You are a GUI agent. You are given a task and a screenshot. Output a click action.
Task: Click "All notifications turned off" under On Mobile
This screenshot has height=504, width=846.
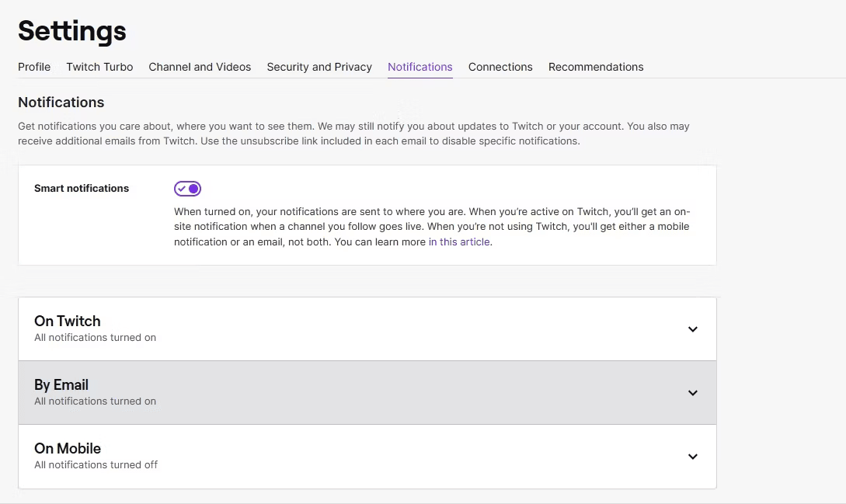tap(96, 464)
